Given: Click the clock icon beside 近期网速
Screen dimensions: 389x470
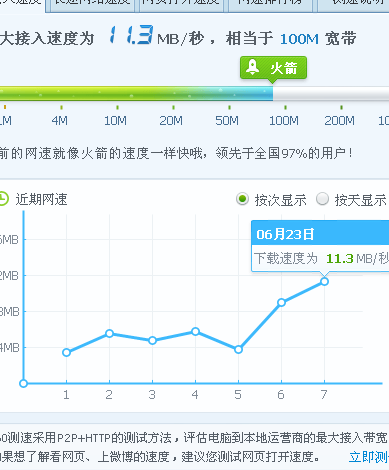Looking at the screenshot, I should (x=3, y=199).
